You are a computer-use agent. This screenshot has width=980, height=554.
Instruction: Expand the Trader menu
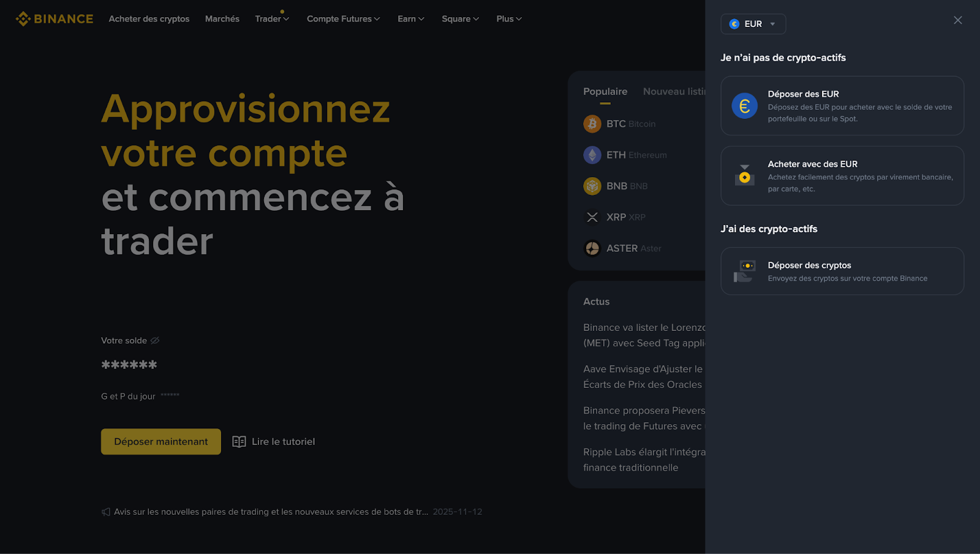[272, 18]
